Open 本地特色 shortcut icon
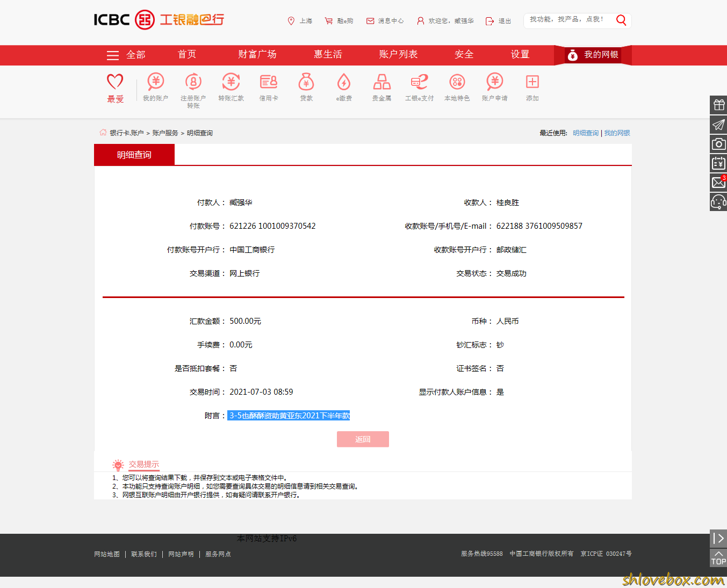This screenshot has height=588, width=727. tap(457, 82)
